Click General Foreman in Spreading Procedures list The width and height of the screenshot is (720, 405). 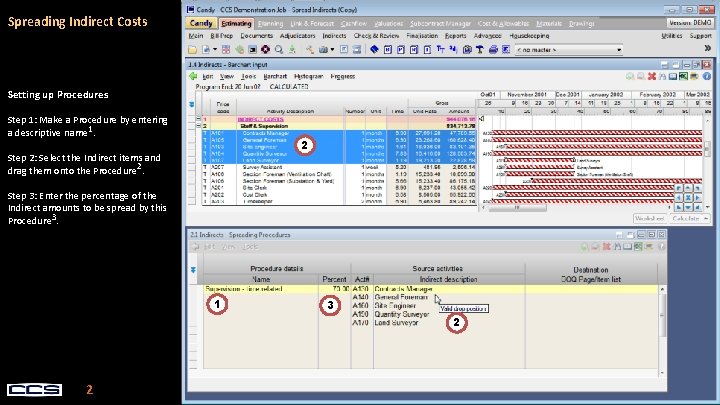tap(401, 298)
